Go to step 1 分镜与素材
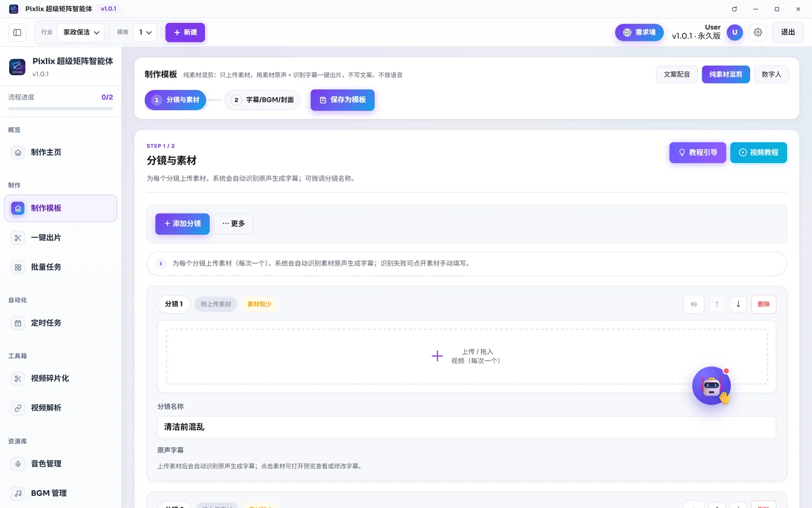 (x=176, y=100)
